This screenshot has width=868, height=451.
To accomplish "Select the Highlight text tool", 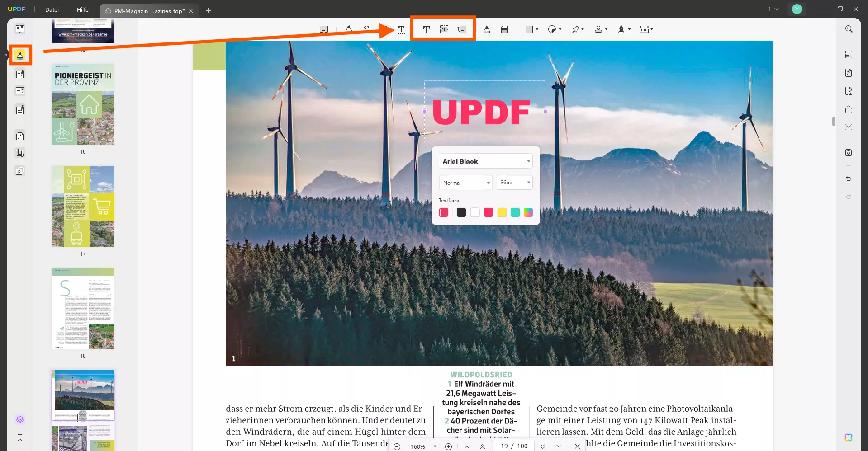I will coord(348,29).
